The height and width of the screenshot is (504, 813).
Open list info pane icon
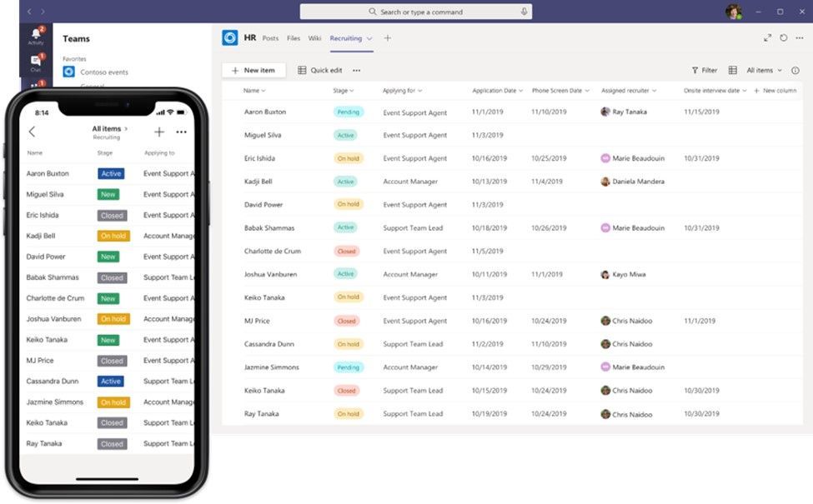[795, 71]
